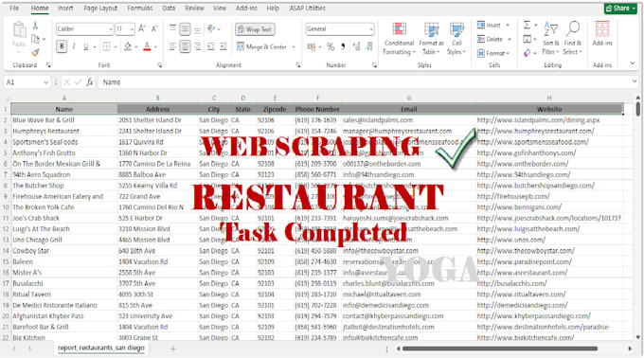Click the AutoSum sigma icon
The height and width of the screenshot is (358, 644).
point(528,25)
